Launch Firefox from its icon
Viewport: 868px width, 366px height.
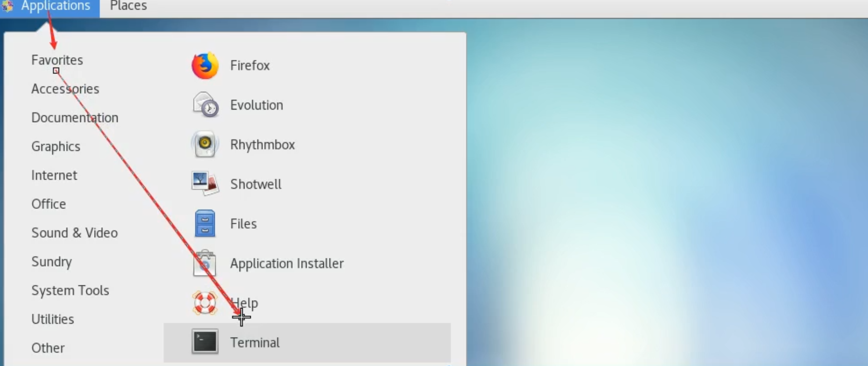tap(205, 65)
